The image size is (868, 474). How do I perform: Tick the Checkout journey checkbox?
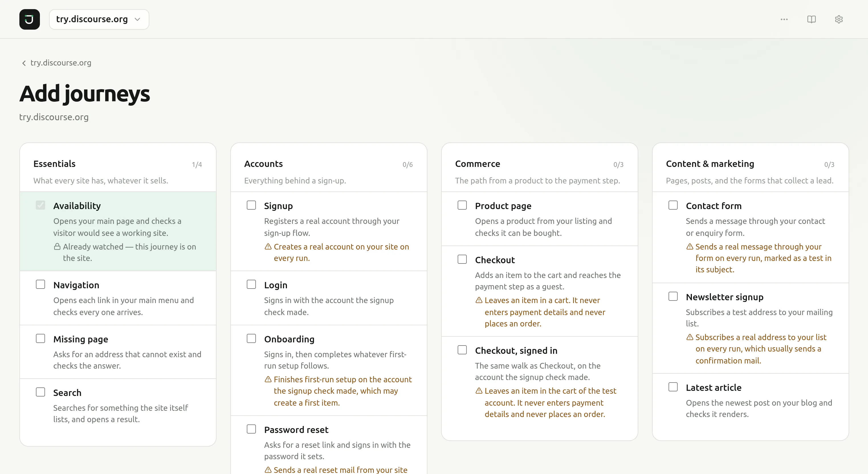point(462,259)
